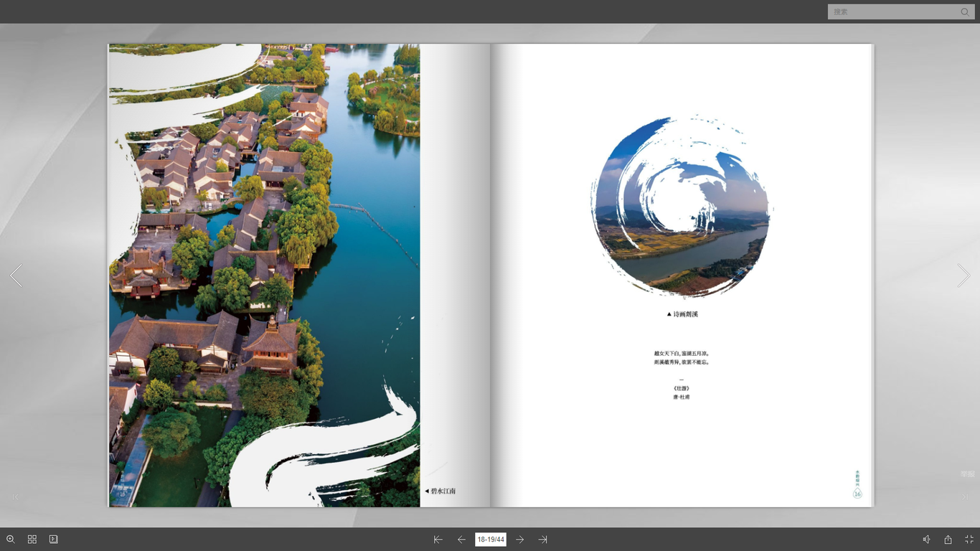Flip to previous page with left side arrow
Image resolution: width=980 pixels, height=551 pixels.
point(17,275)
